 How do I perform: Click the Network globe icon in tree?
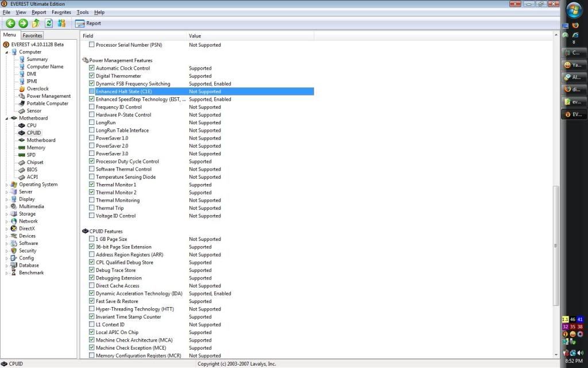click(x=14, y=221)
